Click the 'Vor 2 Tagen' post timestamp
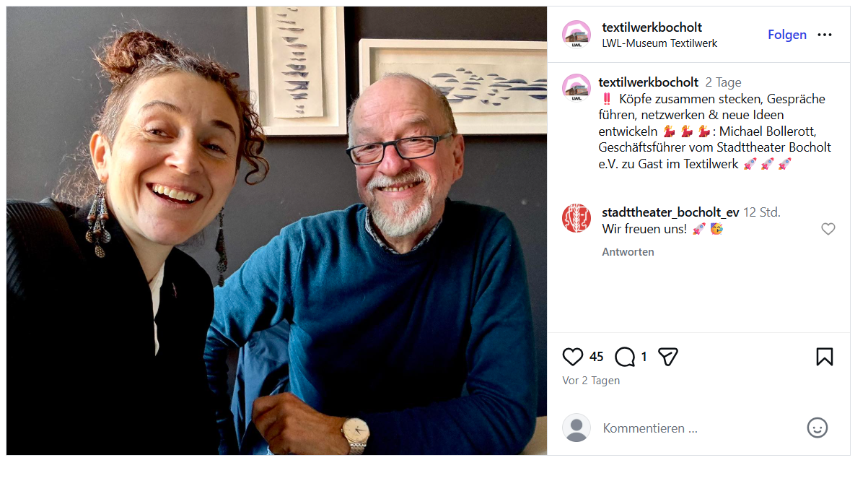The width and height of the screenshot is (868, 481). point(591,381)
